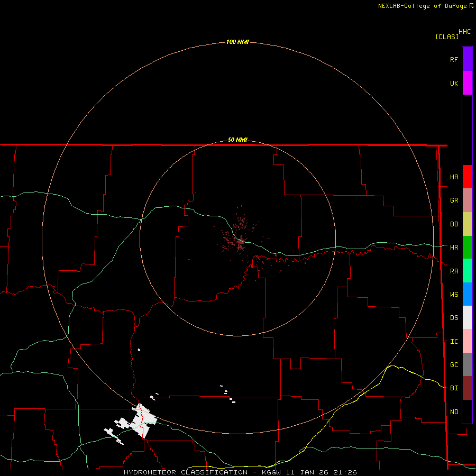
Task: Click the HHC product label
Action: tap(465, 32)
